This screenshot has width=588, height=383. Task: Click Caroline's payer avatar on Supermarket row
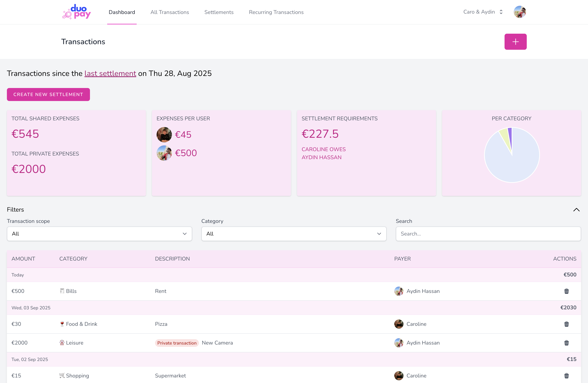(399, 376)
